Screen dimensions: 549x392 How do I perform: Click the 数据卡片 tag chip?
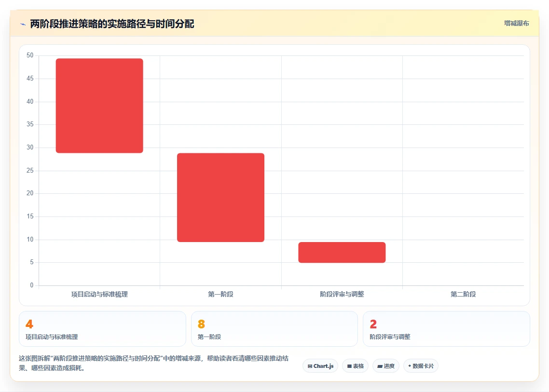tap(421, 366)
